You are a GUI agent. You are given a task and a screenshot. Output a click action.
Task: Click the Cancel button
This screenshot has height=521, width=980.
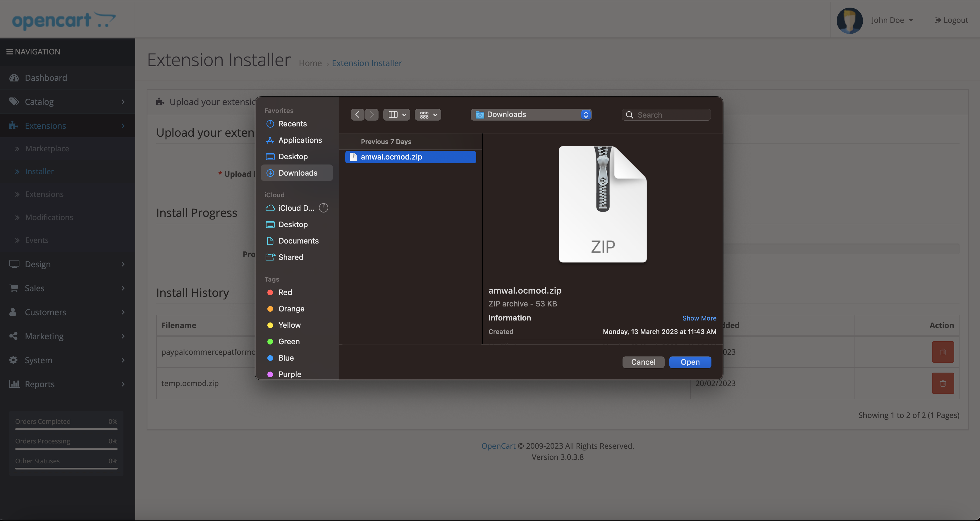[x=643, y=362]
